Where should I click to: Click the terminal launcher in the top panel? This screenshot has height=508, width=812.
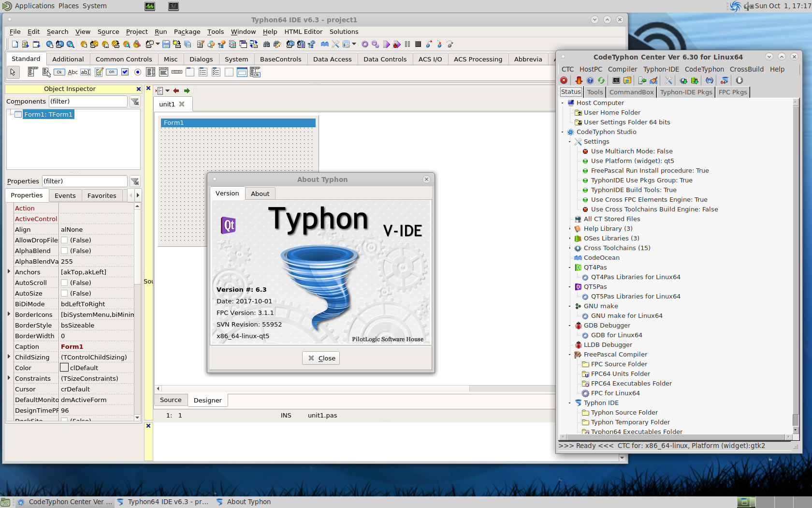[174, 6]
